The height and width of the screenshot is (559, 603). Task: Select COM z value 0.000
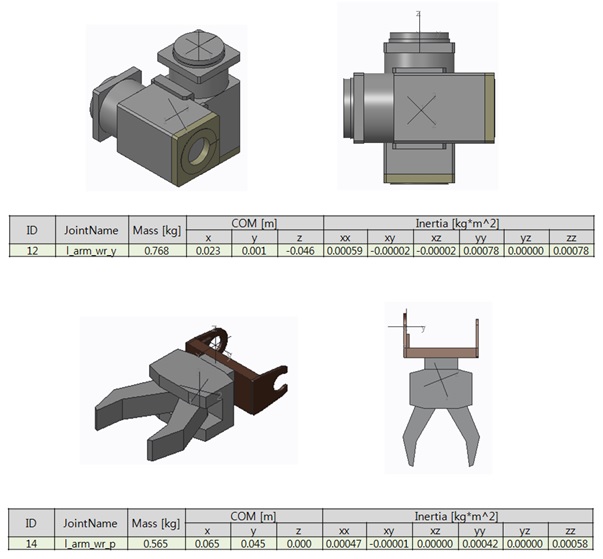299,544
